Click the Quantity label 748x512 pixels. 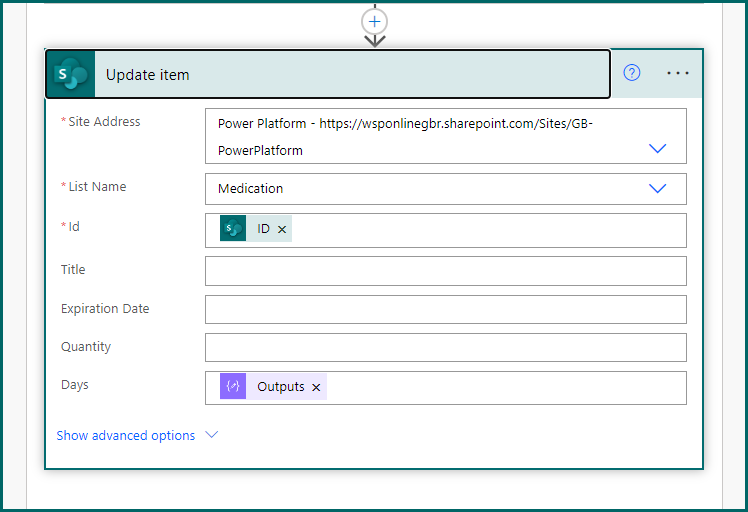point(86,347)
